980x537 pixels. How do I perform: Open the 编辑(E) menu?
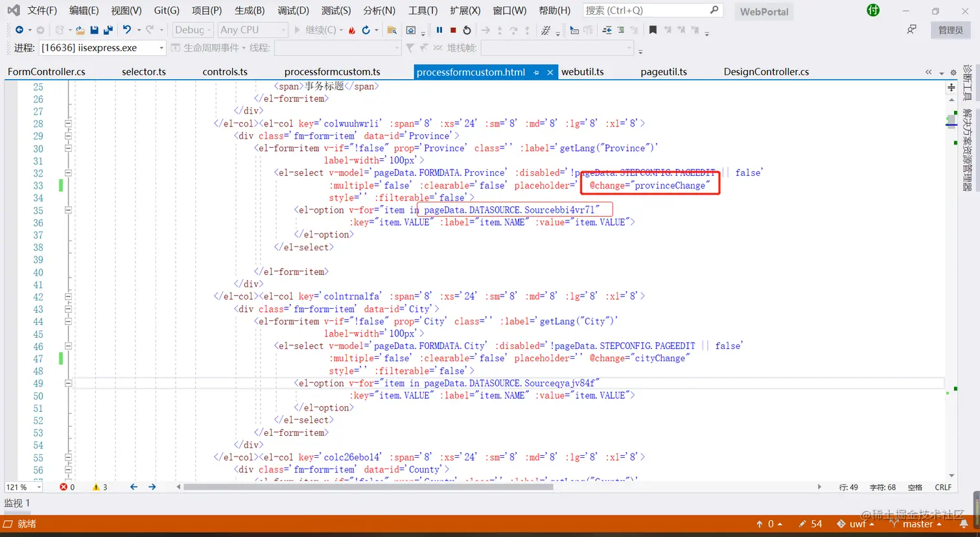click(84, 10)
